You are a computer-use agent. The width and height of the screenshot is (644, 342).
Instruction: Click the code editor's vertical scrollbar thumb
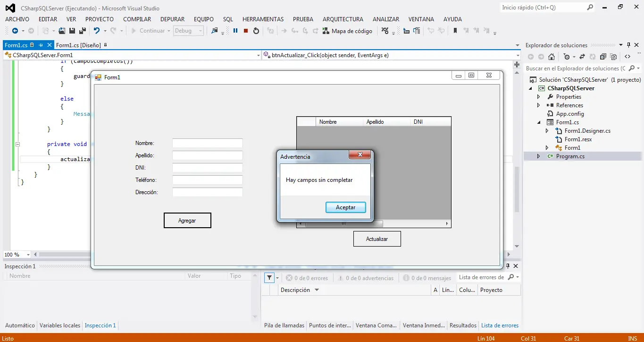coord(517,189)
